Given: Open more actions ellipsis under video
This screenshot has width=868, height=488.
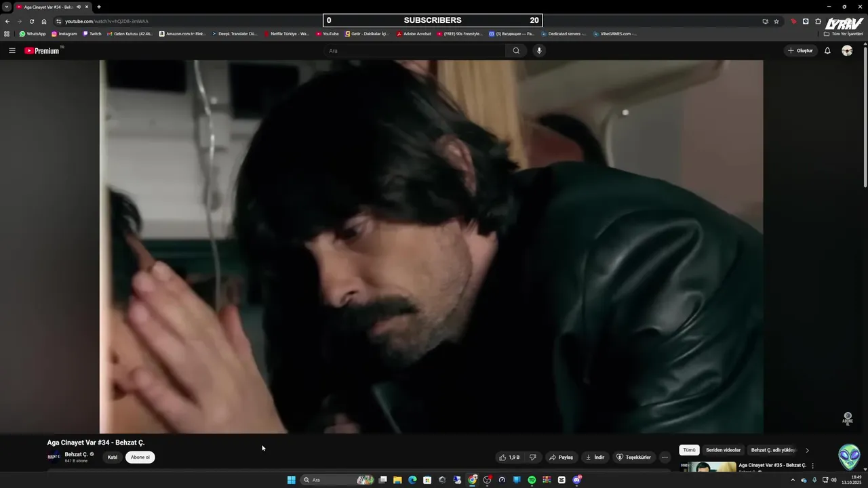Looking at the screenshot, I should 665,457.
